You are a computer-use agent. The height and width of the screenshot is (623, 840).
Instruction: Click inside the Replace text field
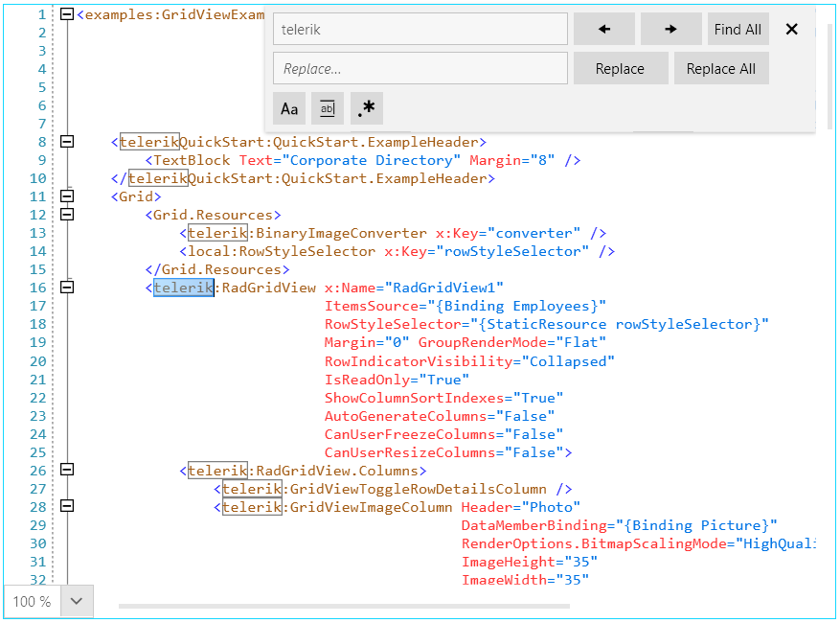coord(420,68)
